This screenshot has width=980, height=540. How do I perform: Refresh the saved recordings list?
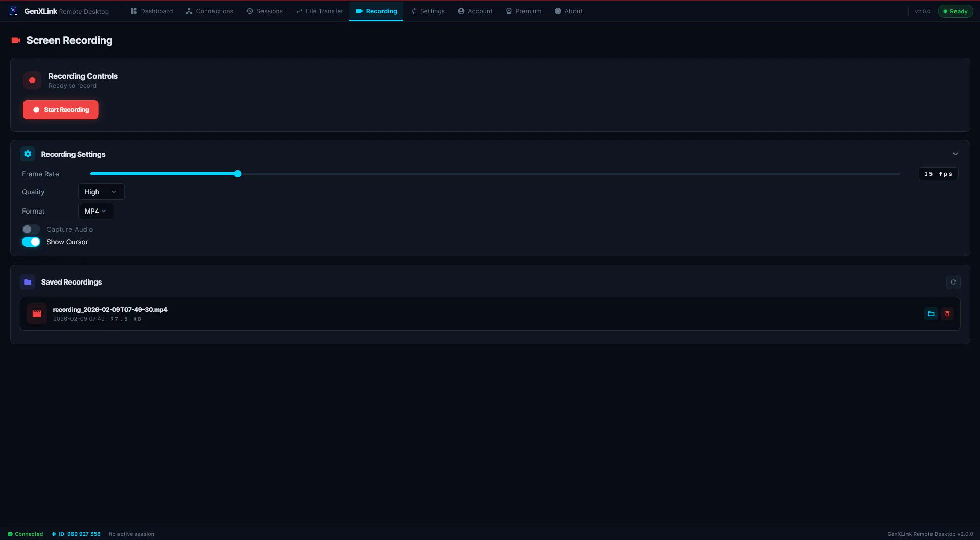tap(953, 282)
